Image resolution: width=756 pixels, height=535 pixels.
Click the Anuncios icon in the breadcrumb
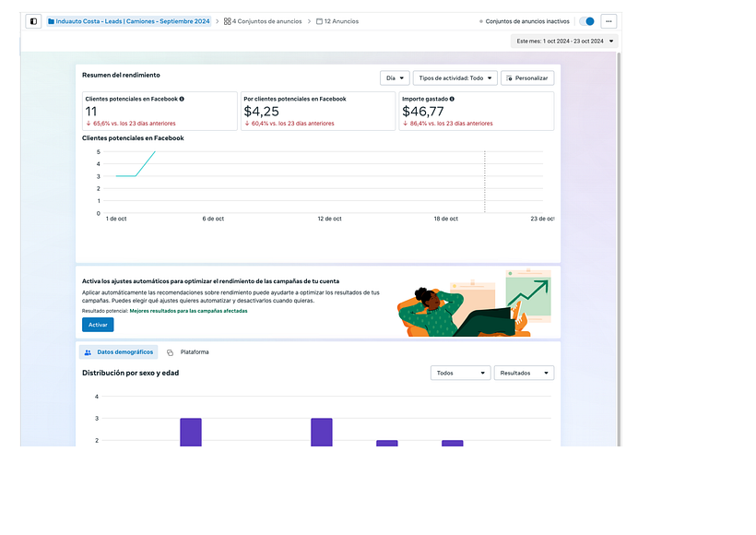pos(318,20)
